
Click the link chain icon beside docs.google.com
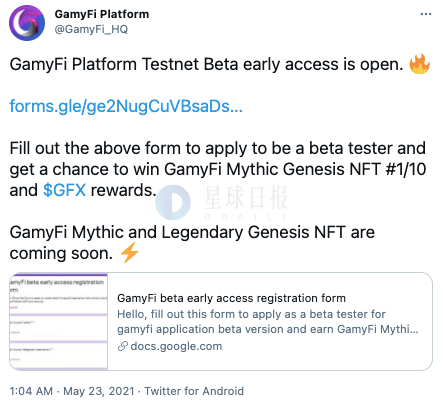pos(123,346)
